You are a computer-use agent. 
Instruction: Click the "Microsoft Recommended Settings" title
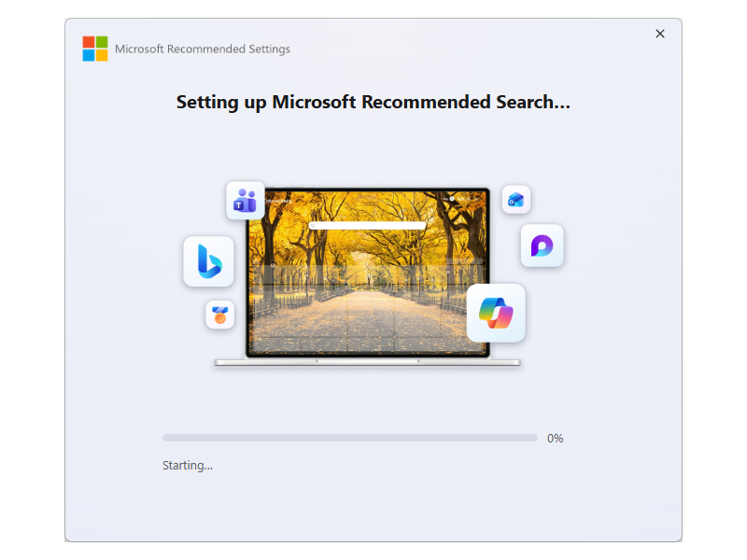(203, 49)
